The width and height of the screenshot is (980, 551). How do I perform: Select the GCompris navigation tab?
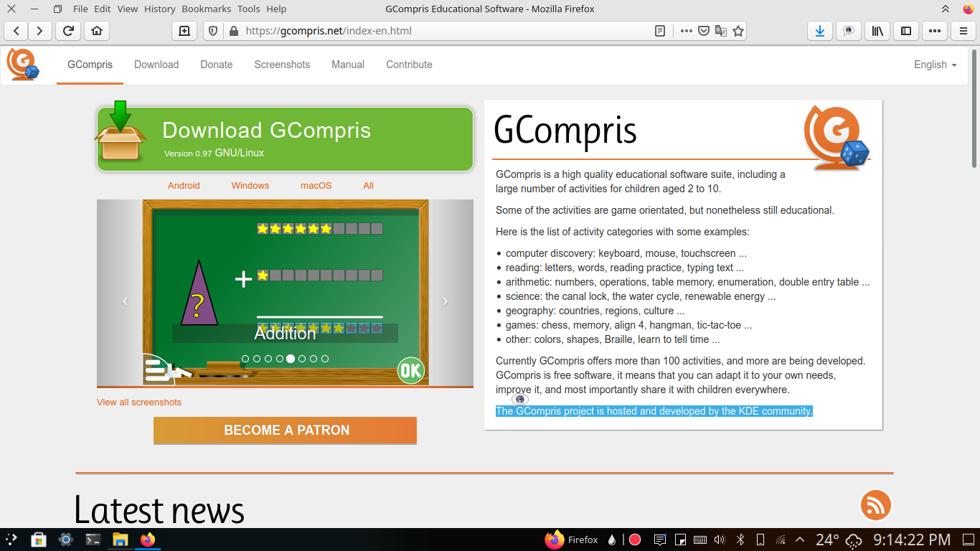(x=90, y=65)
